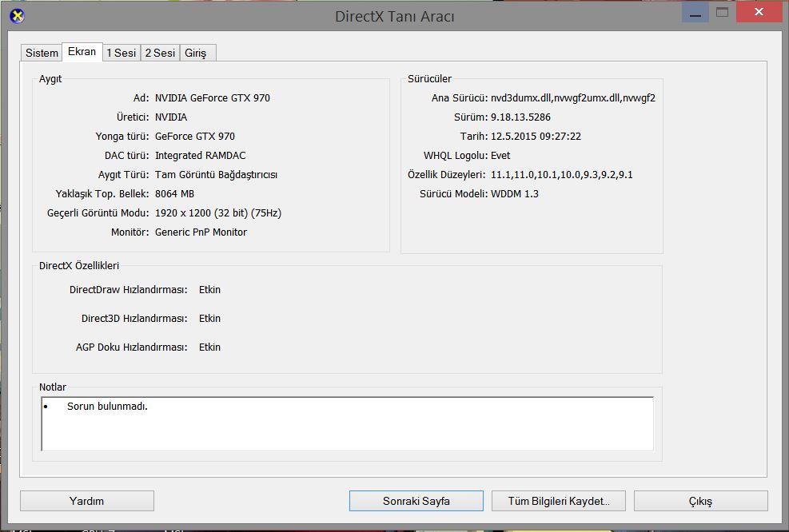Click the Sonraki Sayfa button
This screenshot has width=789, height=532.
tap(416, 501)
